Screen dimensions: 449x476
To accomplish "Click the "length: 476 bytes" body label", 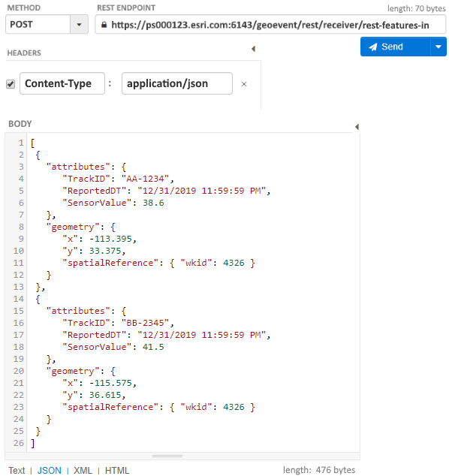I will point(319,470).
